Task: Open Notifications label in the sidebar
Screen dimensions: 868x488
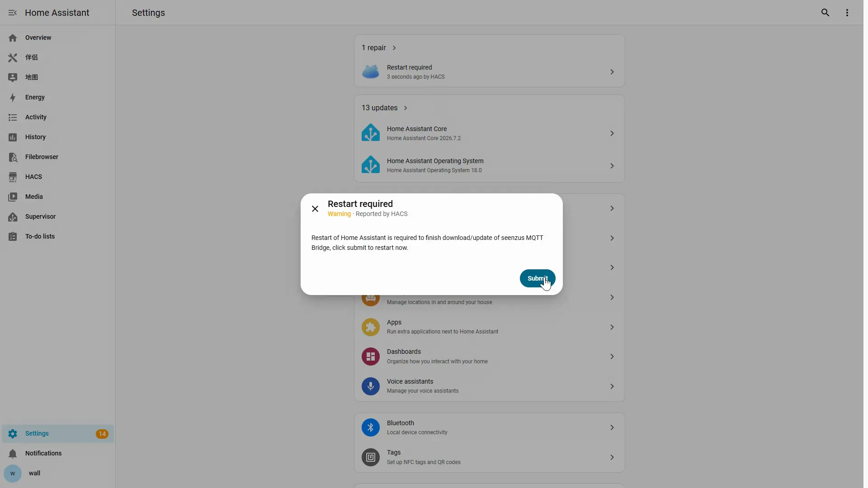Action: tap(43, 453)
